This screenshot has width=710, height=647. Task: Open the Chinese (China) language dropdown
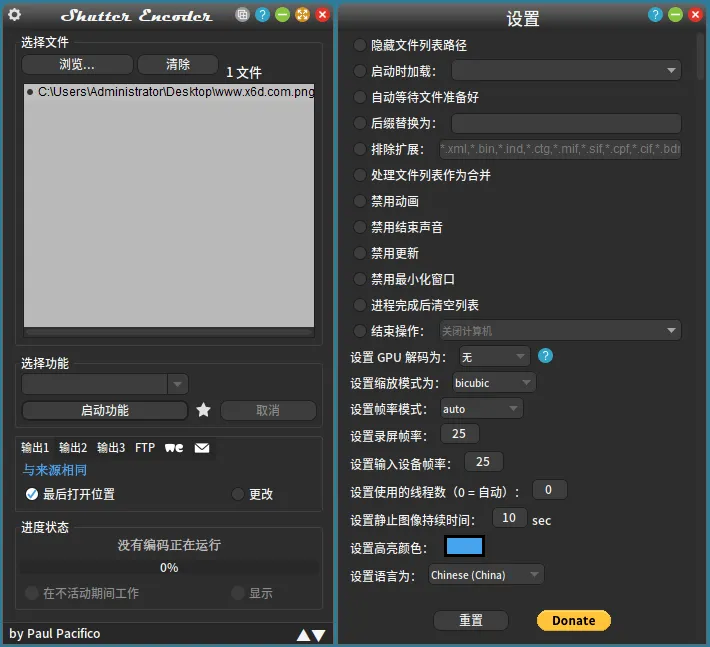(x=486, y=574)
